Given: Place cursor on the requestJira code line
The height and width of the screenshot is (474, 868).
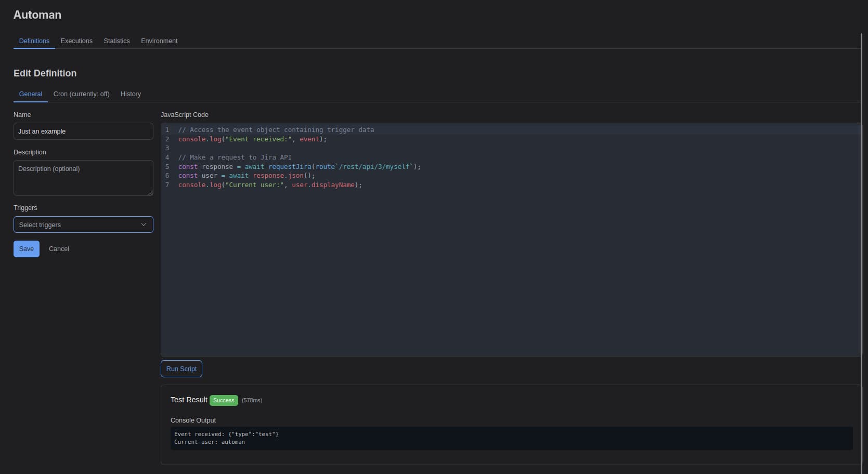Looking at the screenshot, I should (x=299, y=167).
